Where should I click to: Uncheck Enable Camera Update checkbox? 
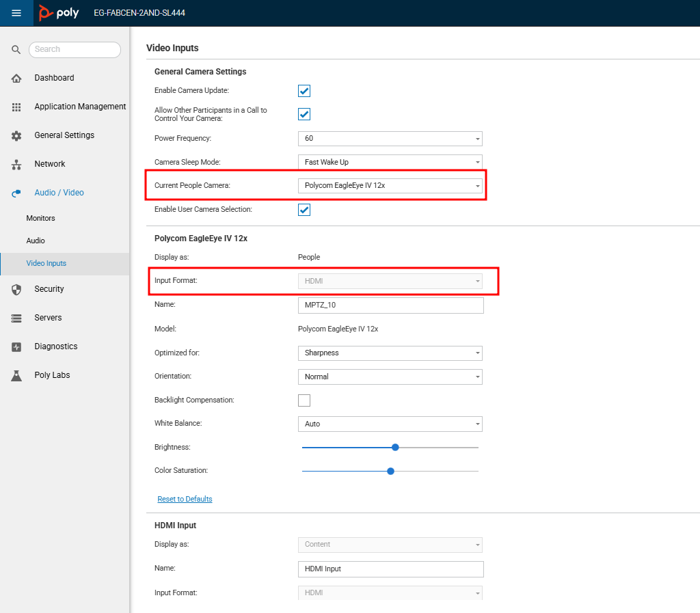[x=304, y=91]
